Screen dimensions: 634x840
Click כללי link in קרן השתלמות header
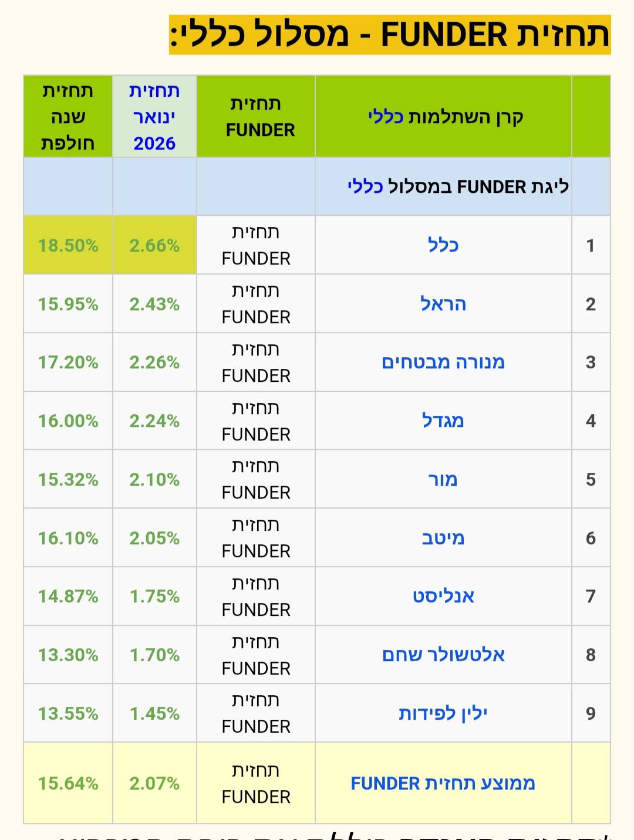[x=386, y=117]
